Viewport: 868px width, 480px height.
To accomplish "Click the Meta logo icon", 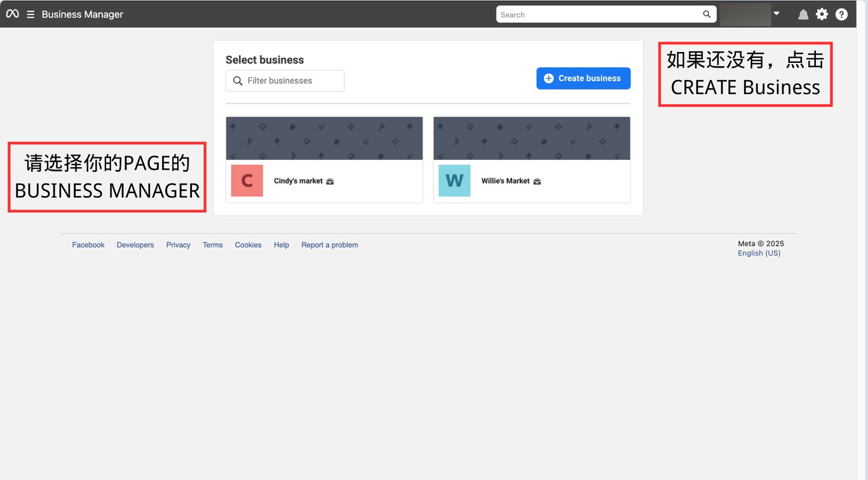I will 12,14.
